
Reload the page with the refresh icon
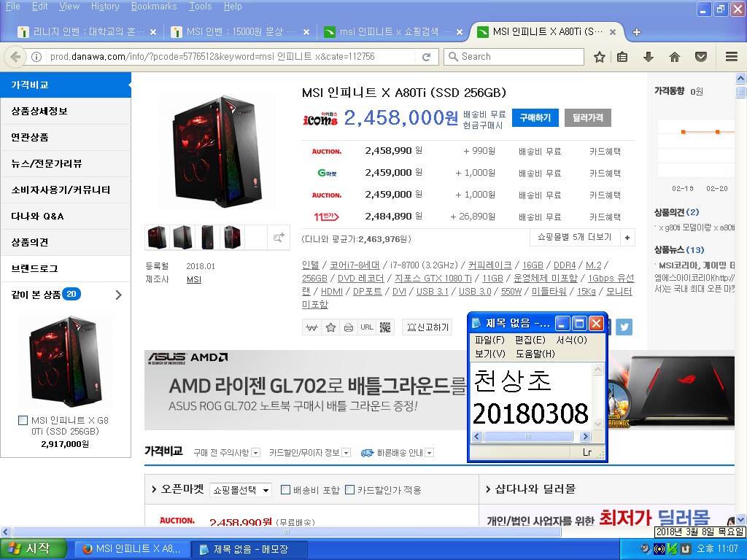pos(426,57)
